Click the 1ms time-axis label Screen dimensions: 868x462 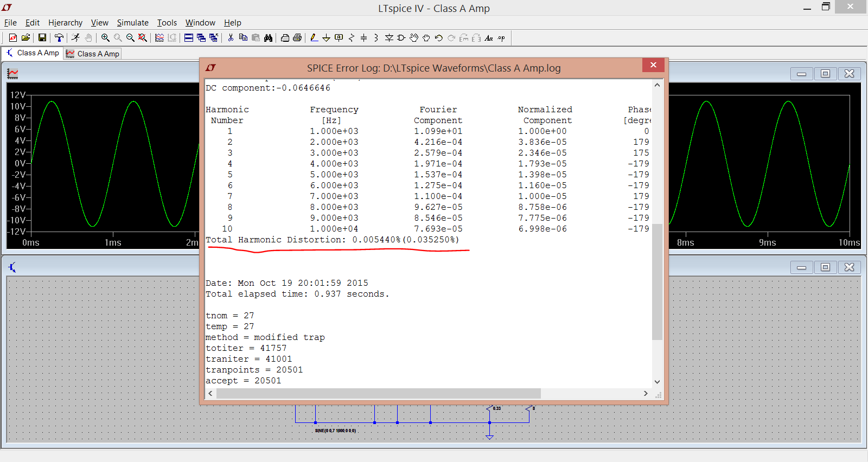point(113,242)
